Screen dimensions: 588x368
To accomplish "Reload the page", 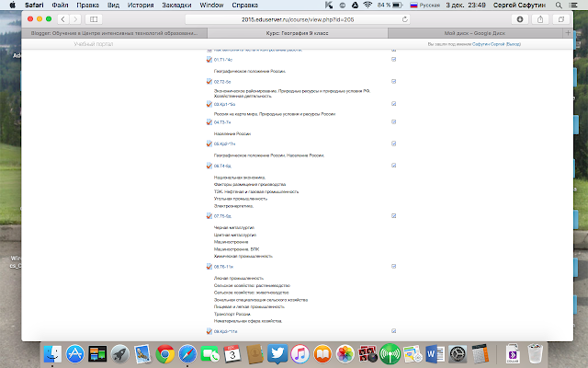I will (x=404, y=19).
